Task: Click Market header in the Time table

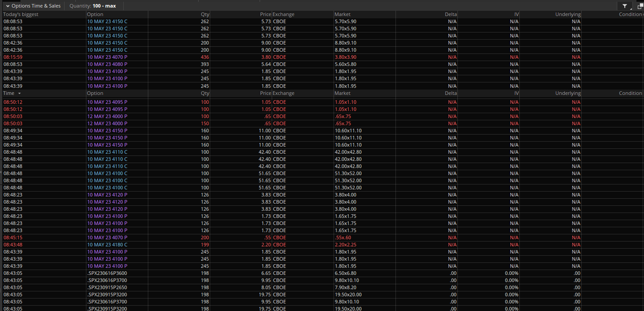Action: coord(342,93)
